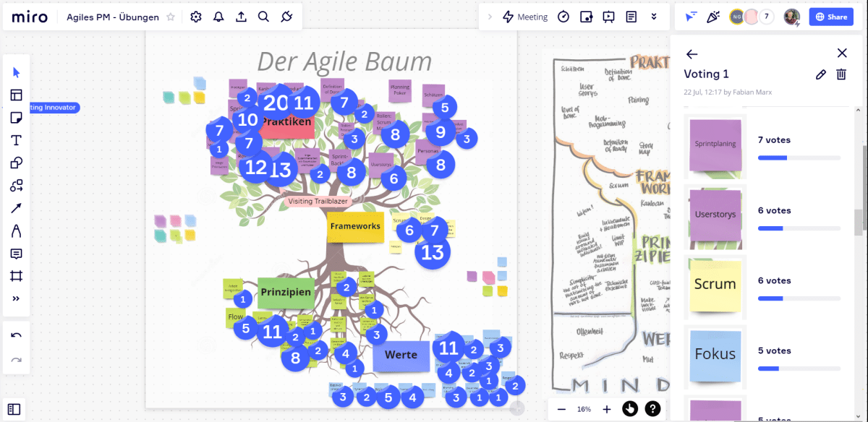Export the board with upload icon
The image size is (868, 422).
(242, 17)
